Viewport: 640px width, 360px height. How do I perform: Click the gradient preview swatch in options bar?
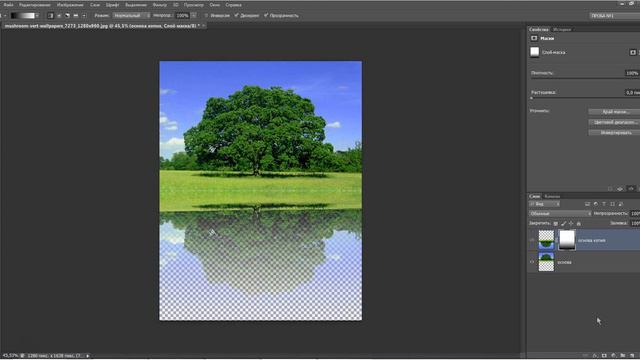coord(22,16)
